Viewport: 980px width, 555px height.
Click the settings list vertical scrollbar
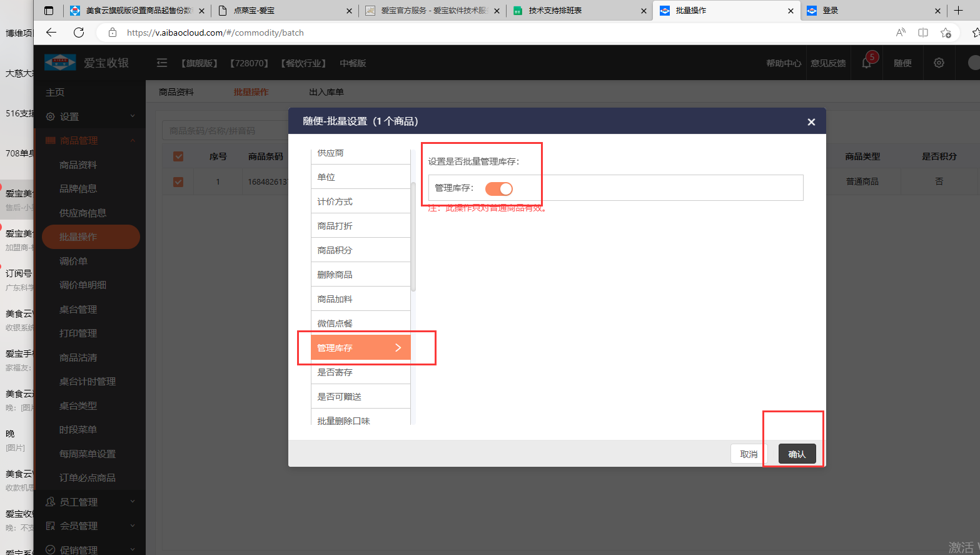coord(413,237)
